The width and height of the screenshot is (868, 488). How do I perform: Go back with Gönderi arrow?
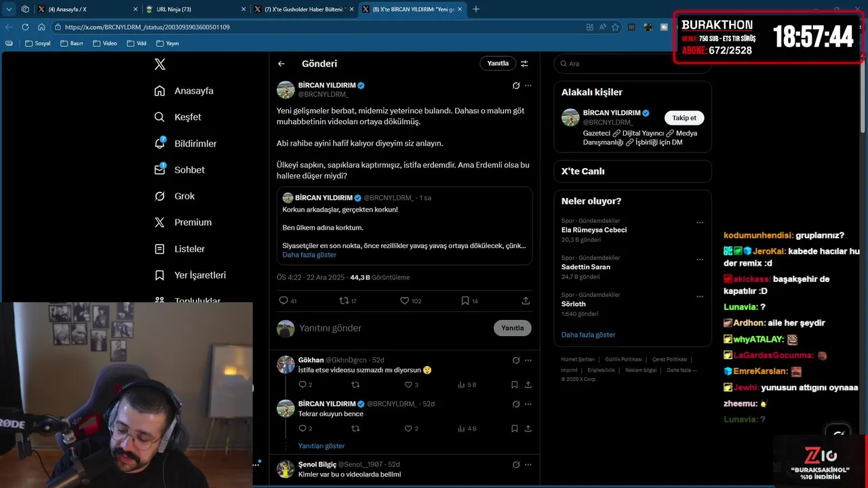[x=281, y=64]
